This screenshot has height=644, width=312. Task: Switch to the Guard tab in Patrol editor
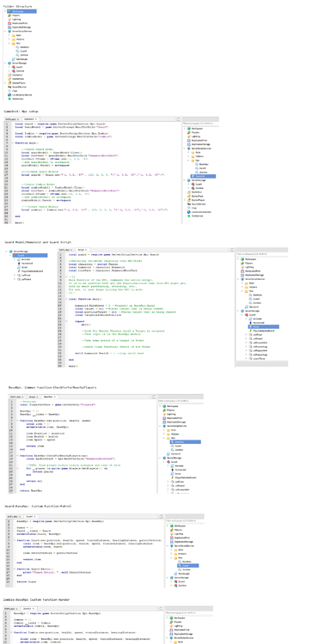point(30,516)
